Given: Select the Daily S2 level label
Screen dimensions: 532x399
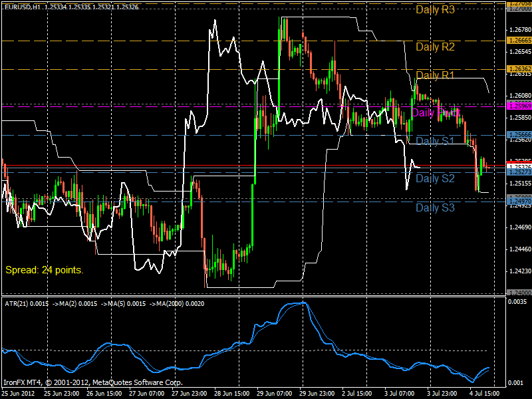Looking at the screenshot, I should click(435, 178).
